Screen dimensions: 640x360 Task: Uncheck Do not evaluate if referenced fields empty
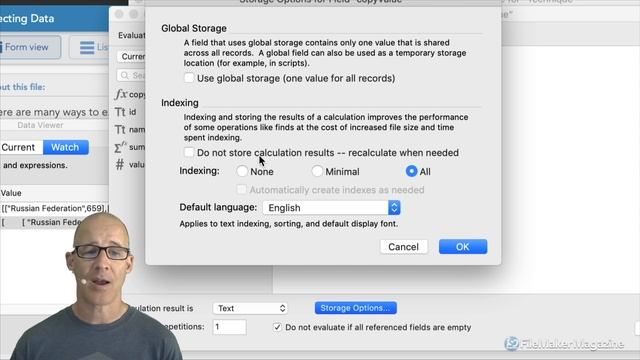point(277,327)
